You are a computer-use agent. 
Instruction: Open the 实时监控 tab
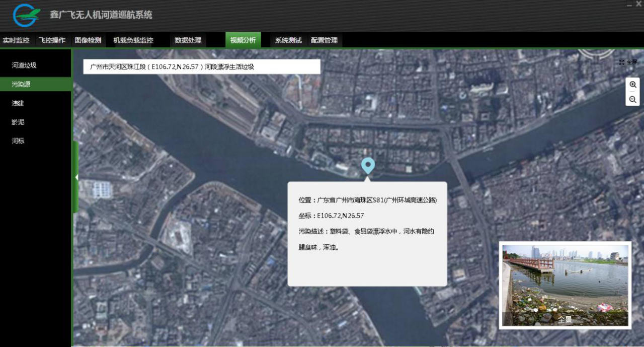(x=16, y=40)
